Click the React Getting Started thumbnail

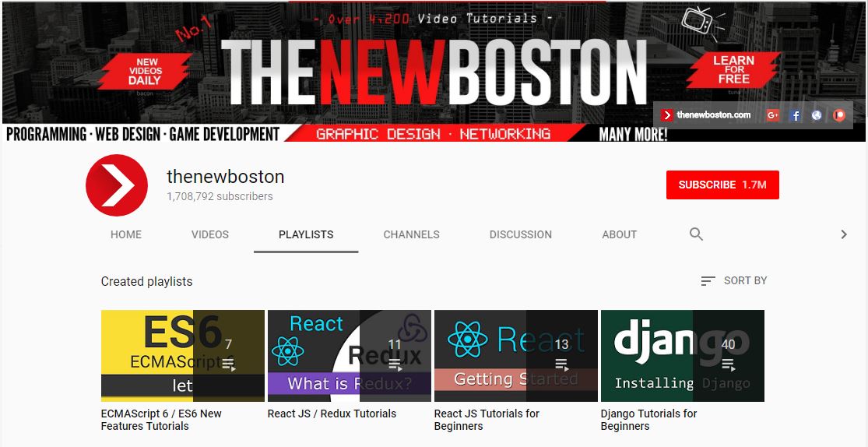516,356
